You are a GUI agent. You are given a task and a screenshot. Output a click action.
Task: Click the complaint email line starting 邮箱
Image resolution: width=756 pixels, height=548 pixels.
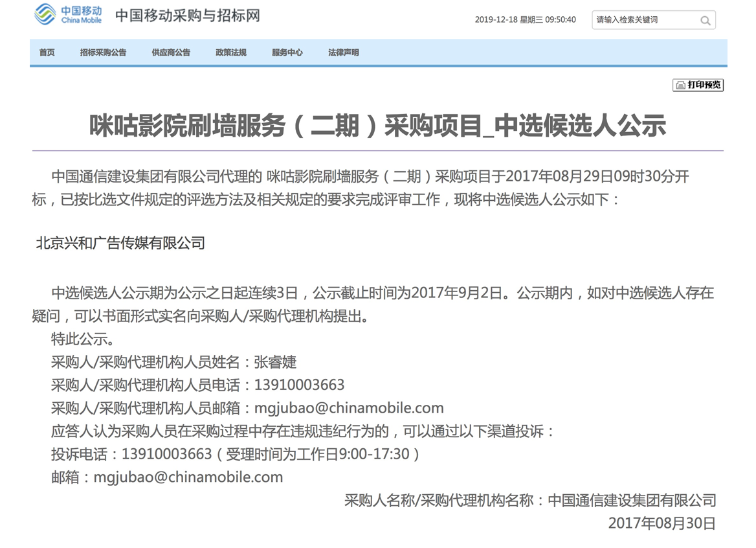[167, 477]
